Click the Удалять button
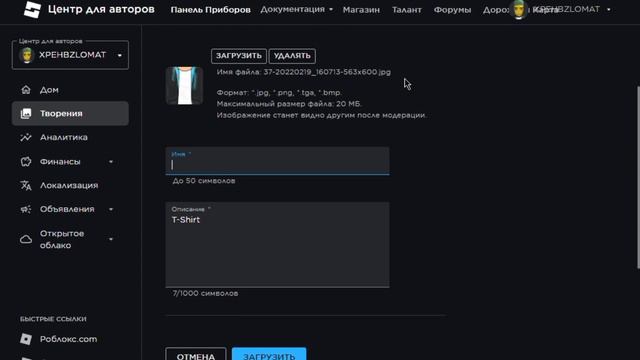This screenshot has width=640, height=360. pos(292,56)
